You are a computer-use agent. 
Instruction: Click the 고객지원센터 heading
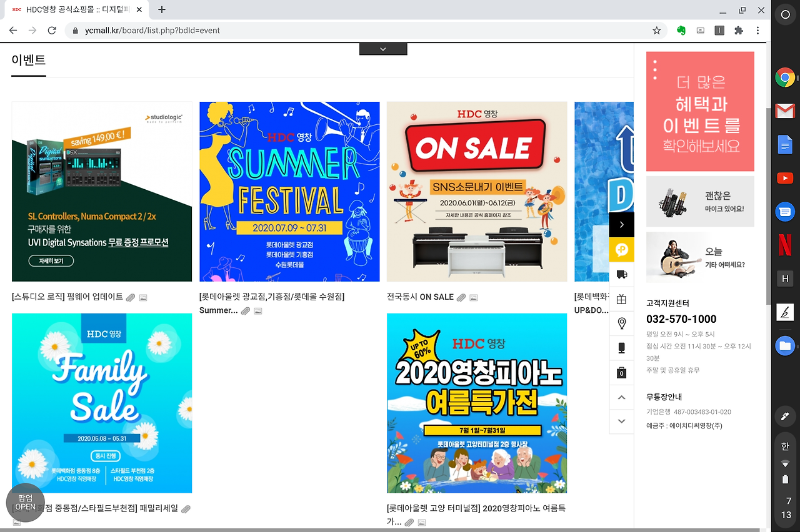(x=667, y=303)
